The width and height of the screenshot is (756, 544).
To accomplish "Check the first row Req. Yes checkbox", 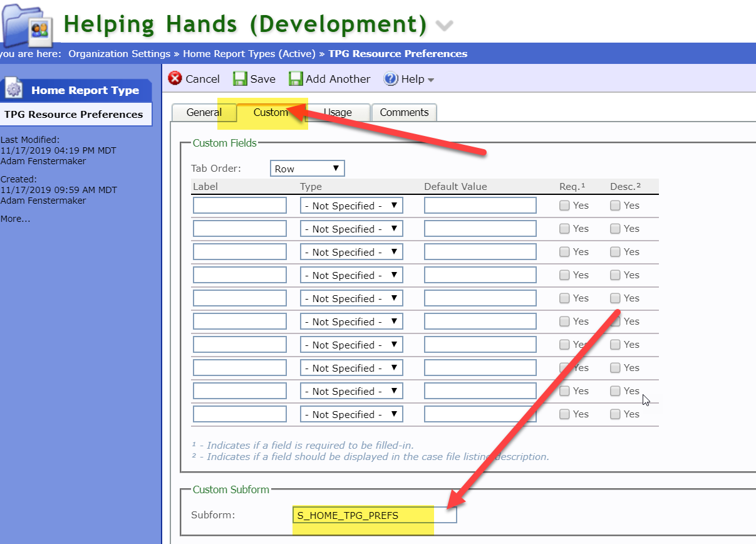I will click(564, 206).
